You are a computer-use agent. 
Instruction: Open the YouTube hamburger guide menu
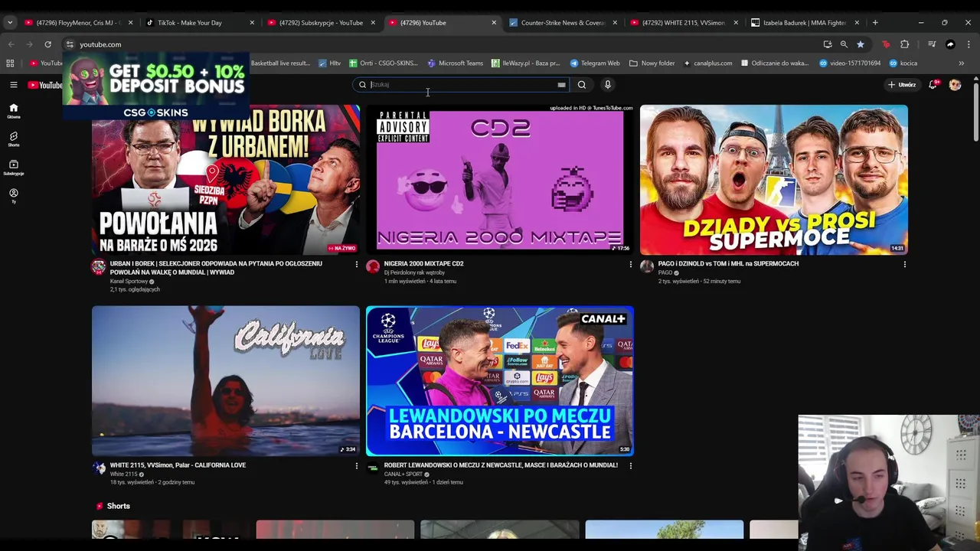click(x=13, y=85)
